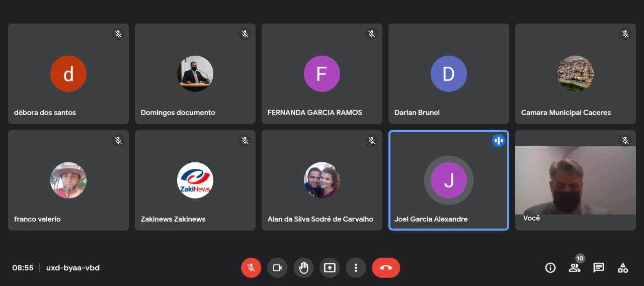The image size is (644, 286).
Task: Select the Joel Garcia Alexandre J avatar
Action: (x=449, y=180)
